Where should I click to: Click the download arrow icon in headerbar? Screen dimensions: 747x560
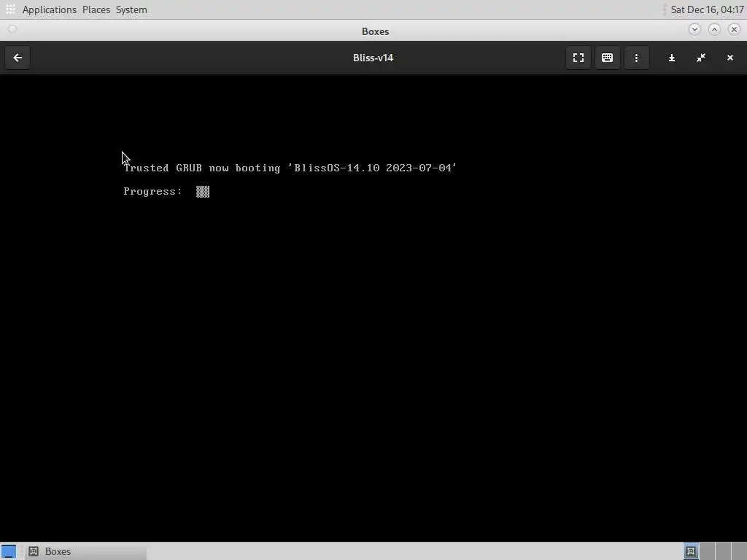[x=672, y=58]
